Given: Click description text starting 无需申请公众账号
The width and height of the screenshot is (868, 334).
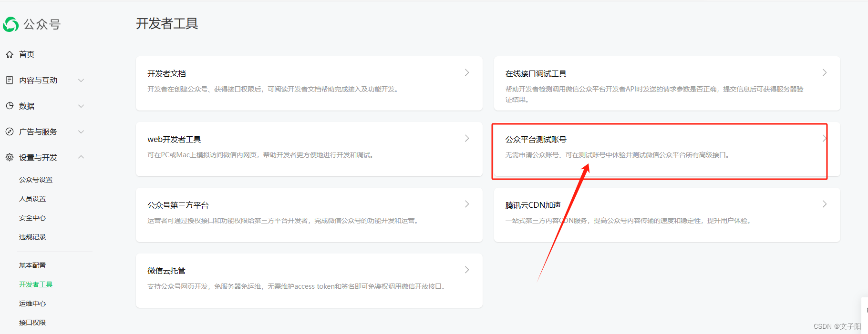Looking at the screenshot, I should click(618, 155).
